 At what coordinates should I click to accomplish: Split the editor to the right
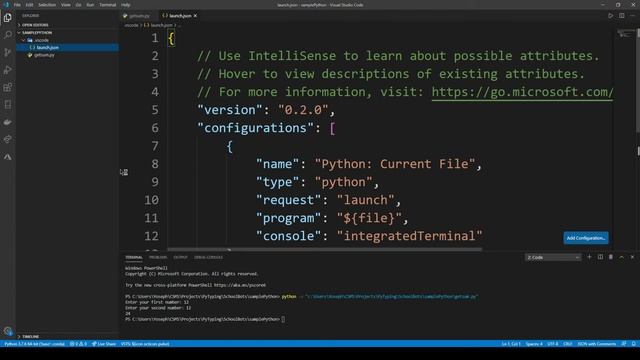pyautogui.click(x=621, y=16)
